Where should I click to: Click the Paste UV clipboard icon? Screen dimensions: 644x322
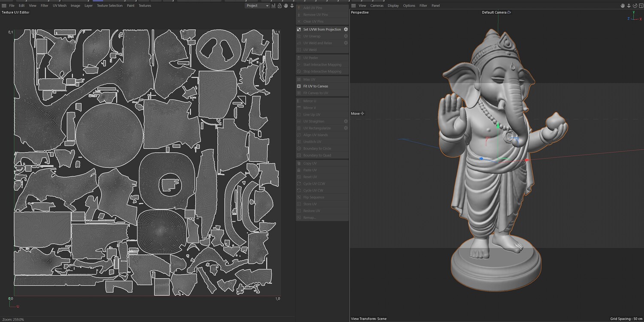[x=299, y=170]
